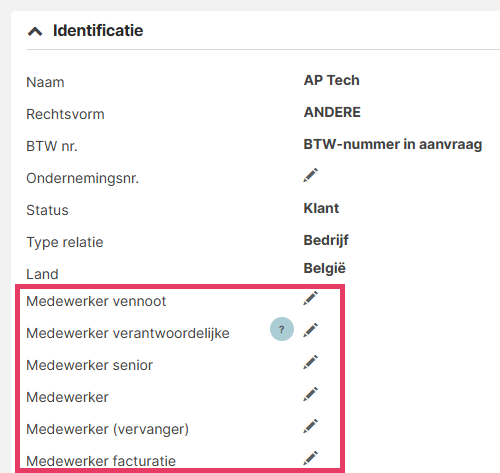Screen dimensions: 500x473
Task: Open help tooltip next to Medewerker verantwoordelijke
Action: pos(282,329)
